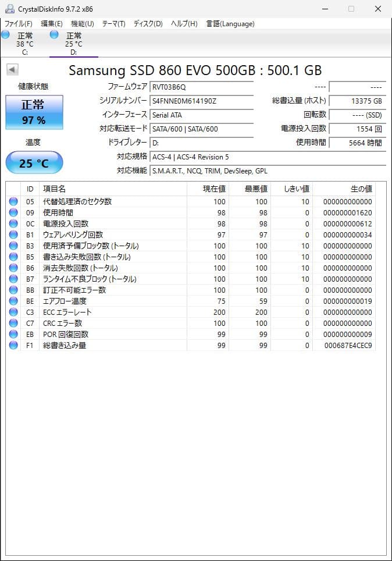The image size is (392, 561).
Task: Select the 消去失敗回数 (トータル) attribute name
Action: pos(80,268)
